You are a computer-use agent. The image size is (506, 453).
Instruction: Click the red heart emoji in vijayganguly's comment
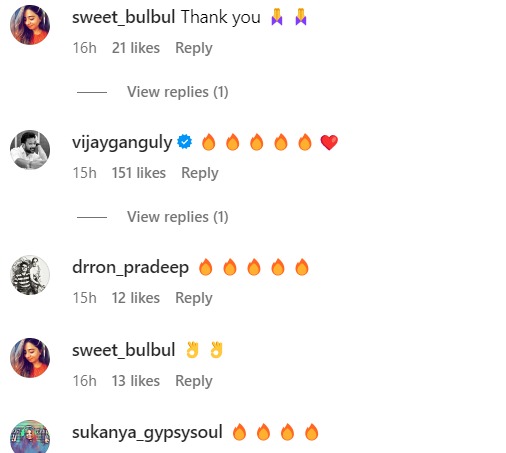(x=329, y=142)
